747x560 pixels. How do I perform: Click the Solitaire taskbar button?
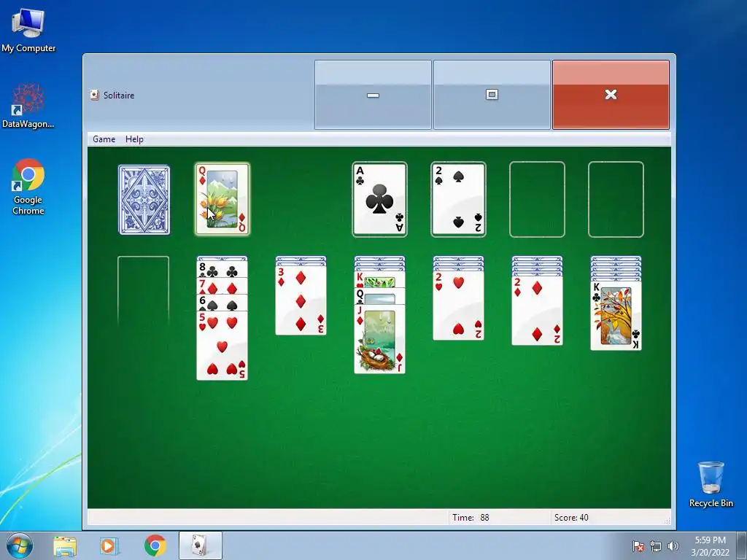coord(200,545)
